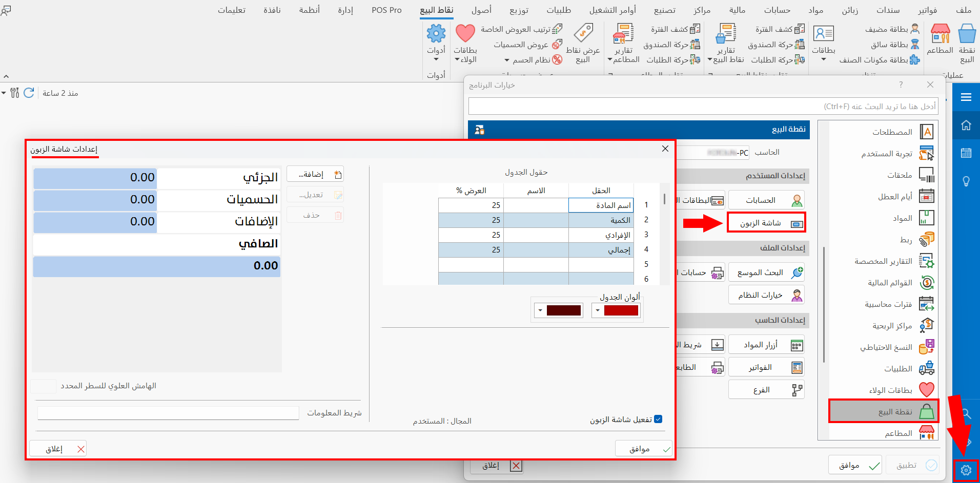Open the تعليمات menu
980x483 pixels.
point(232,10)
